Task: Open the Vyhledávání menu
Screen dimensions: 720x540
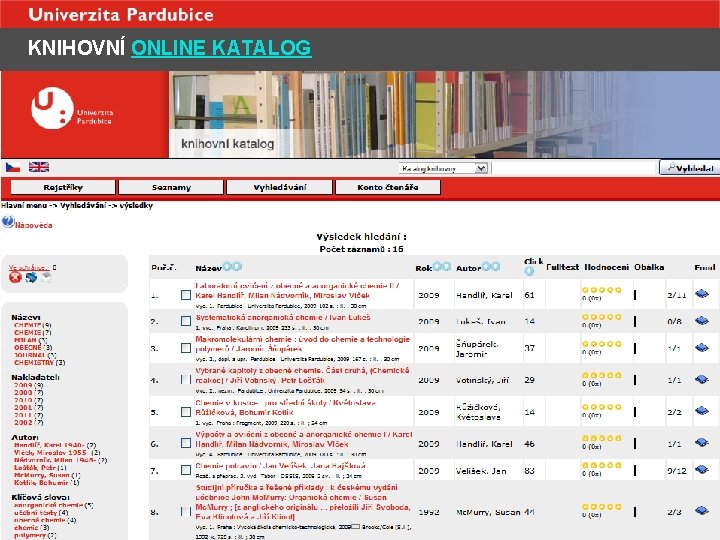Action: 280,187
